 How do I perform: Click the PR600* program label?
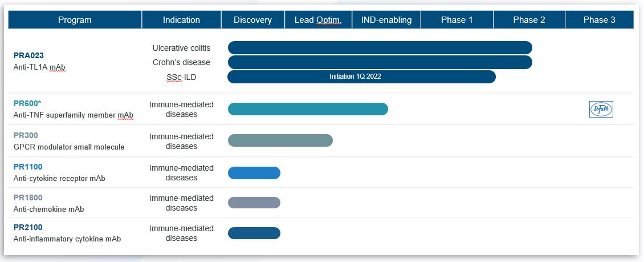pos(27,103)
